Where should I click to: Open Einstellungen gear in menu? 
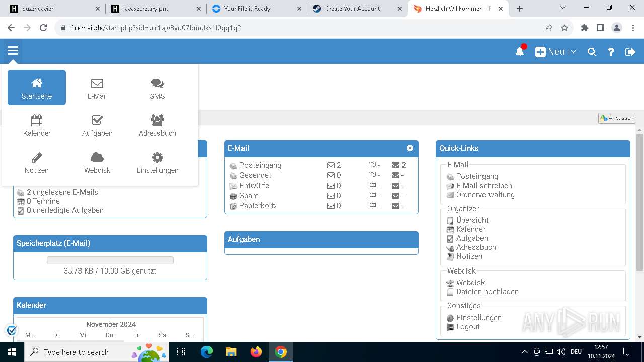coord(157,163)
